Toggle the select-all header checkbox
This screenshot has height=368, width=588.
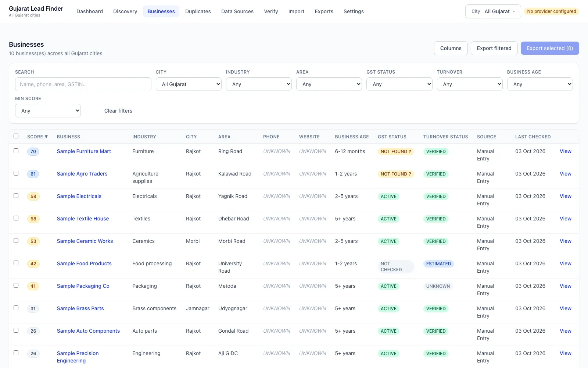16,136
